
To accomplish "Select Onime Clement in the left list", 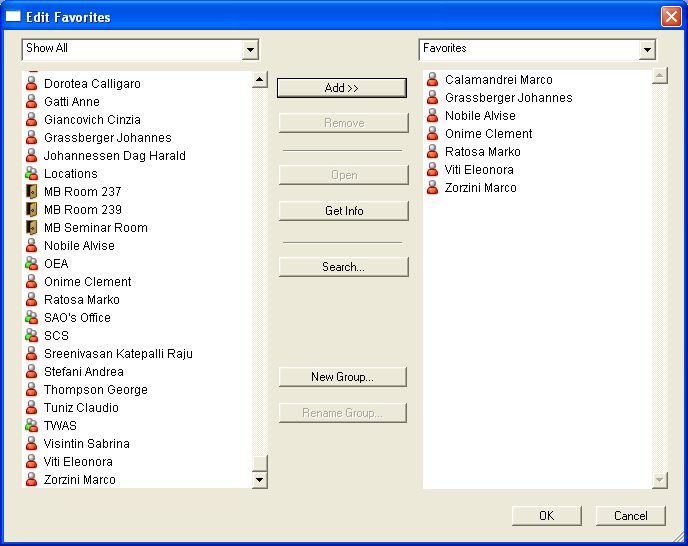I will [x=88, y=281].
